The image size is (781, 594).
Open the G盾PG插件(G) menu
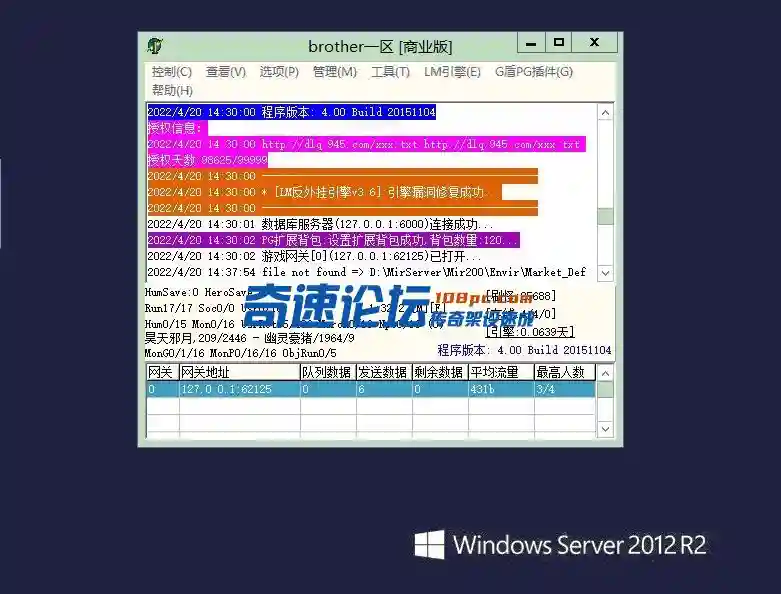(534, 72)
